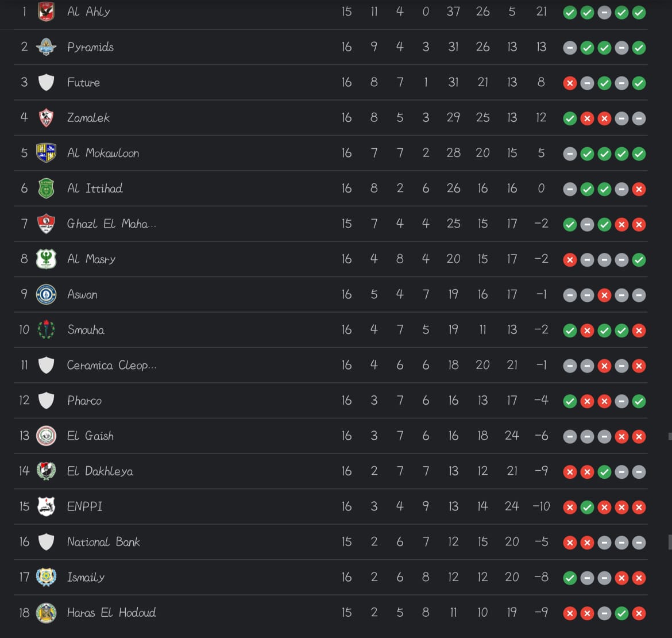Click the Aswan round blue logo
The height and width of the screenshot is (638, 672).
click(46, 294)
